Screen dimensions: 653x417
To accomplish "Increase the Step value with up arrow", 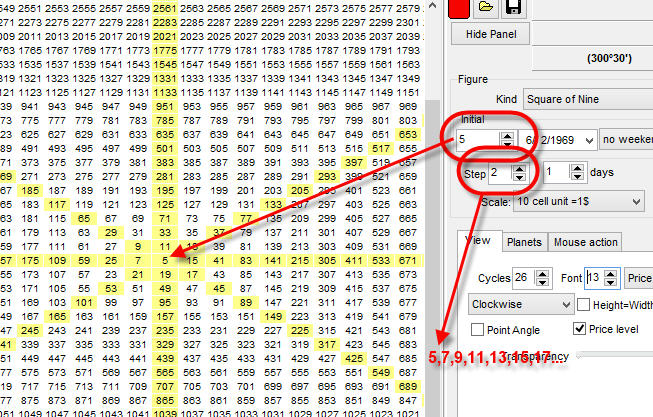I will click(519, 168).
